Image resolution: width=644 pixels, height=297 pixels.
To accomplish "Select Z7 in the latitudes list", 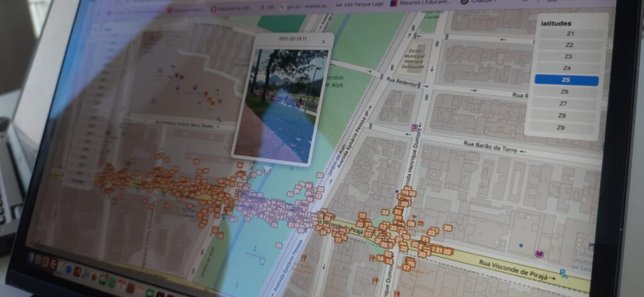I will click(563, 104).
